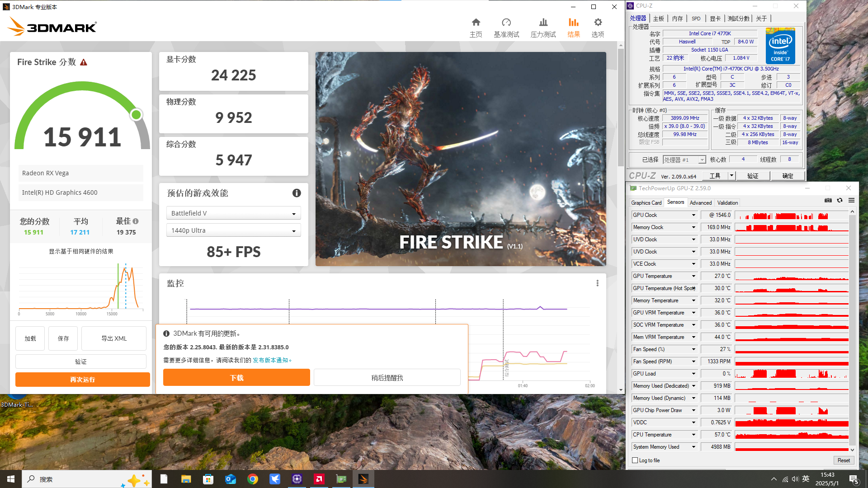Open CPU-Z processor selection dropdown
Image resolution: width=868 pixels, height=488 pixels.
[x=684, y=160]
